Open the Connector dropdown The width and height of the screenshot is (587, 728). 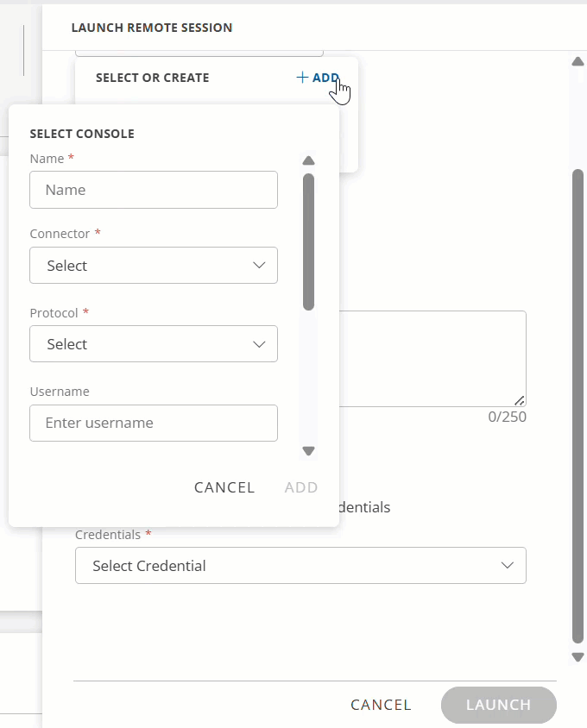point(154,266)
